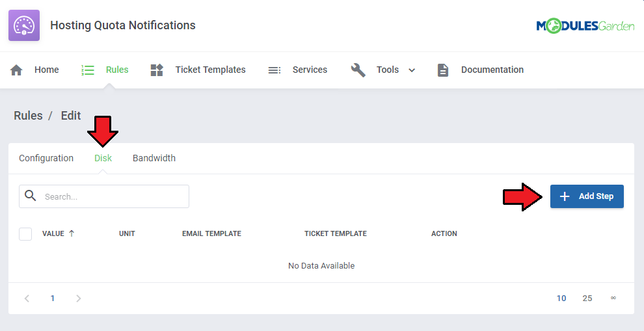Click the Home house icon

16,70
